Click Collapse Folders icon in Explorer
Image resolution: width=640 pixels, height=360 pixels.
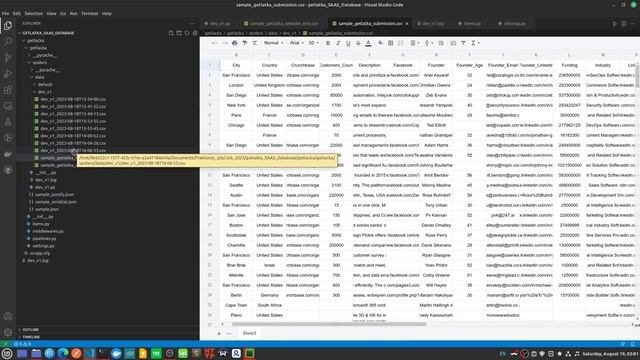[195, 33]
